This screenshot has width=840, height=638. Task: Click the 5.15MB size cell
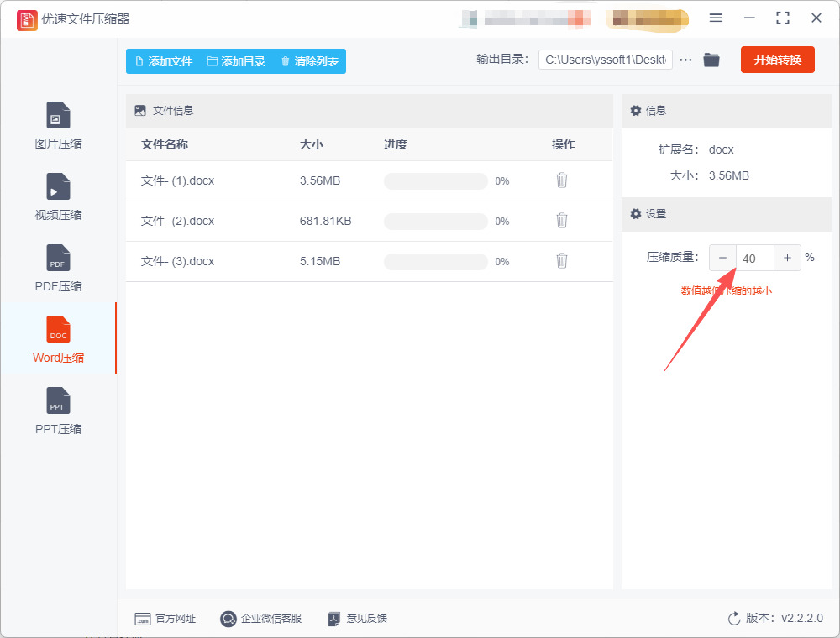point(320,261)
